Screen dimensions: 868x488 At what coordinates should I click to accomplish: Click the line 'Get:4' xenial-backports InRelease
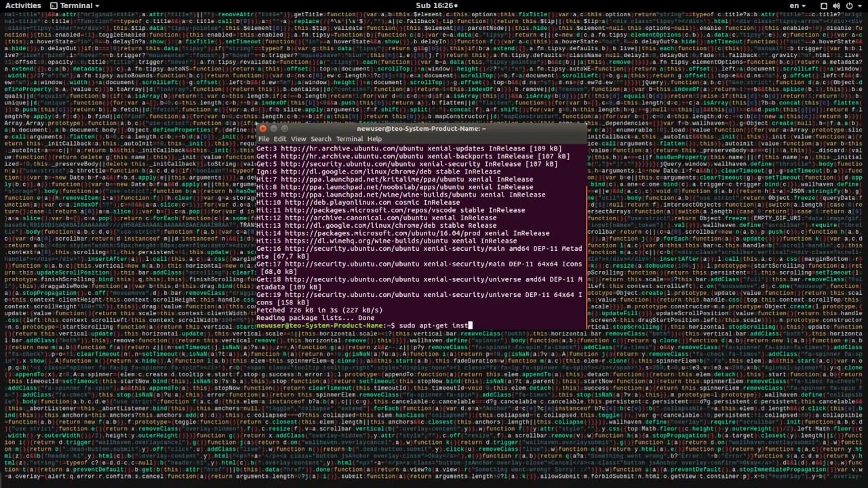pyautogui.click(x=413, y=156)
